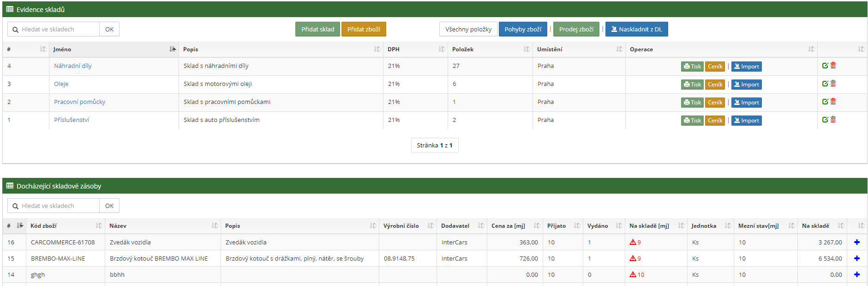Click plus icon in ghgh row
The height and width of the screenshot is (286, 868).
pyautogui.click(x=857, y=274)
